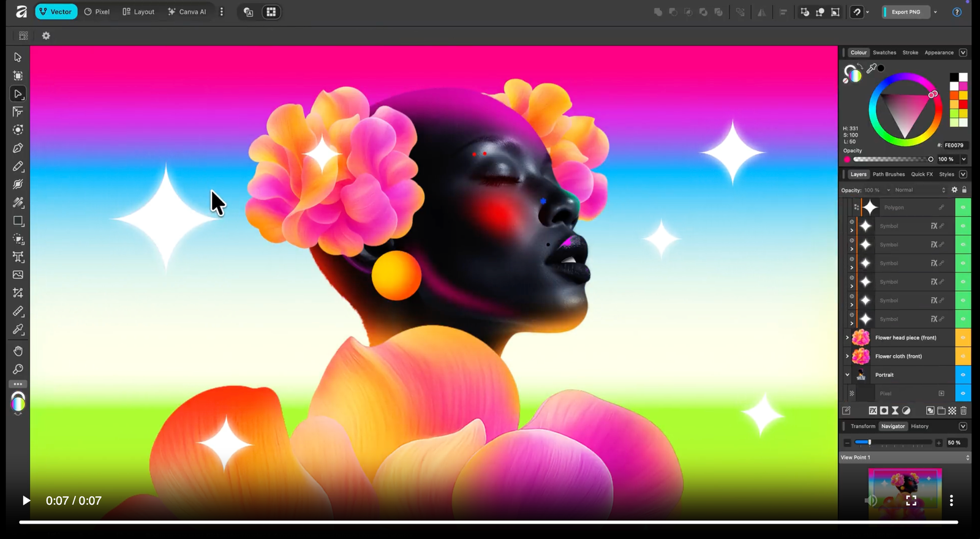Expand the Flower cloth (front) layer
This screenshot has height=539, width=980.
coord(847,356)
